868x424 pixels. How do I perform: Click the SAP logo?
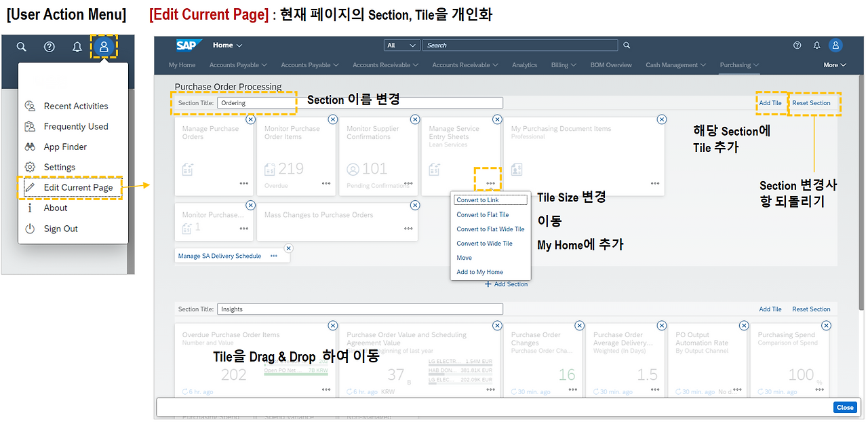[188, 45]
